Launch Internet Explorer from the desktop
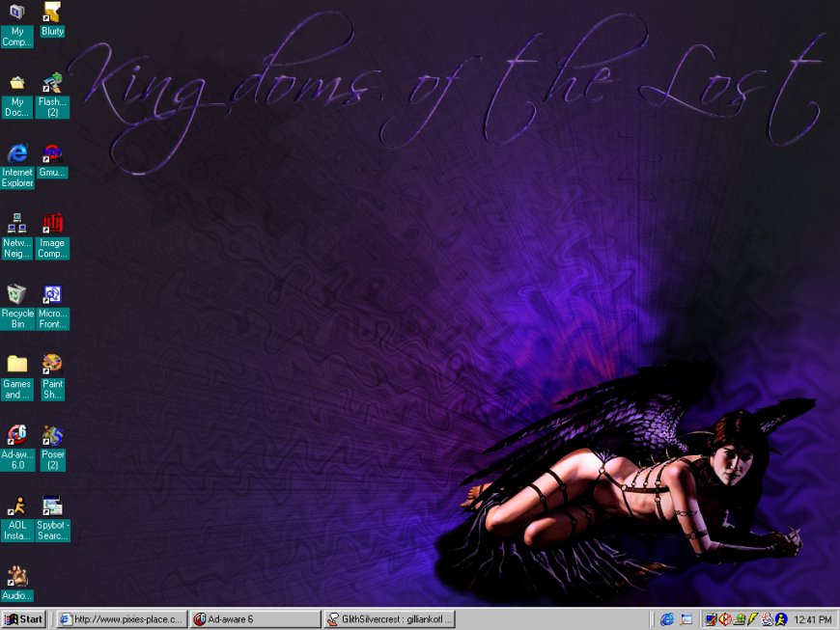The height and width of the screenshot is (630, 840). click(17, 153)
